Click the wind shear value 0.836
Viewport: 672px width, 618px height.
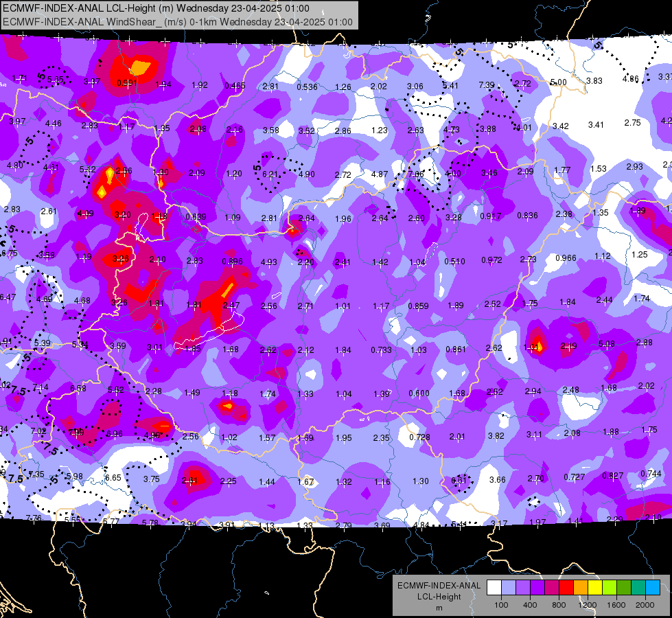pos(527,216)
